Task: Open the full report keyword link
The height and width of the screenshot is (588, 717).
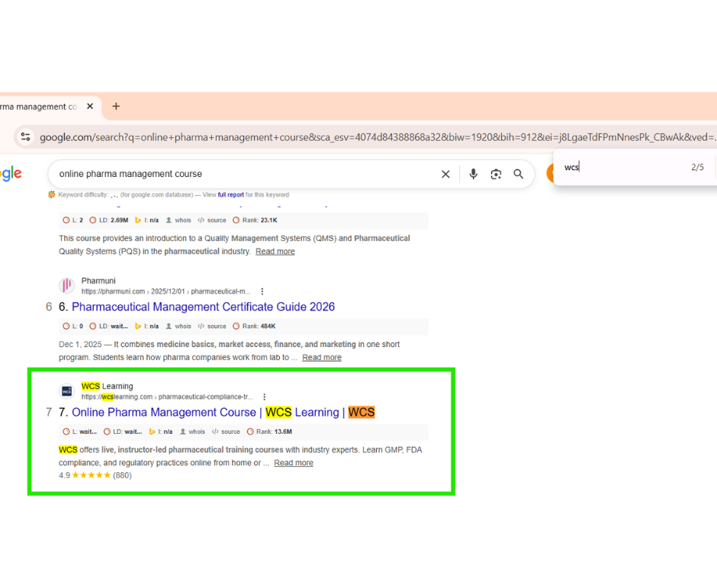Action: (x=230, y=194)
